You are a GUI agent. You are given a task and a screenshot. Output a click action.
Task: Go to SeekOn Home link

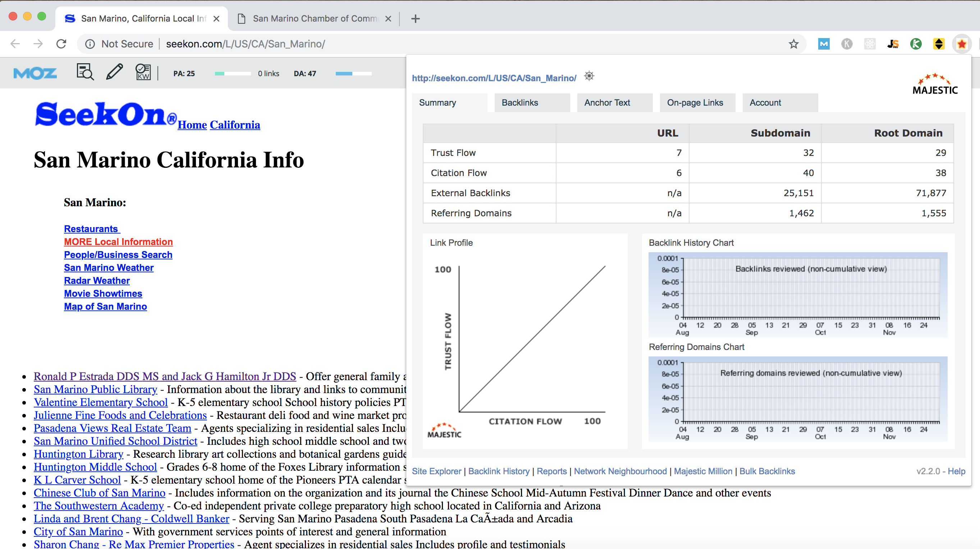tap(192, 125)
